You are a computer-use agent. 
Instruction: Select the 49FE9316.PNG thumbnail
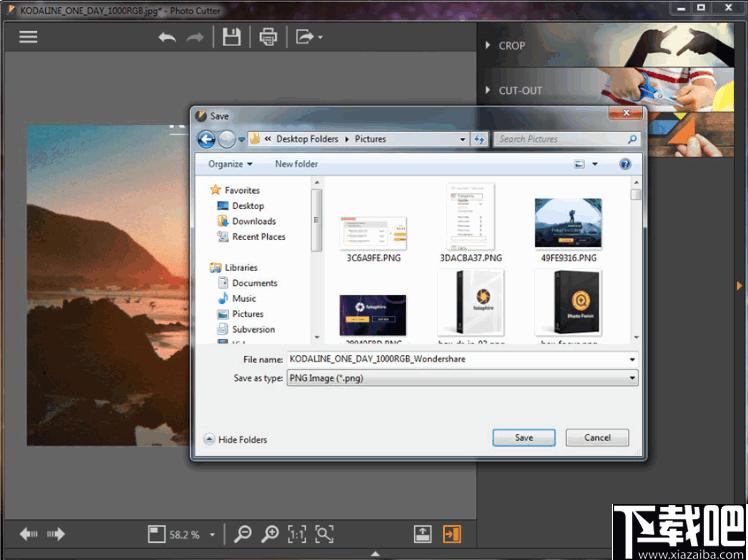click(x=568, y=223)
